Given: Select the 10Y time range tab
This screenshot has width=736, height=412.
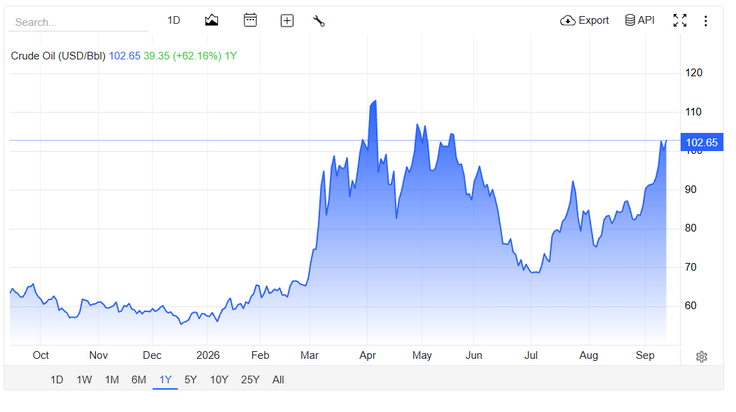Looking at the screenshot, I should (x=219, y=380).
